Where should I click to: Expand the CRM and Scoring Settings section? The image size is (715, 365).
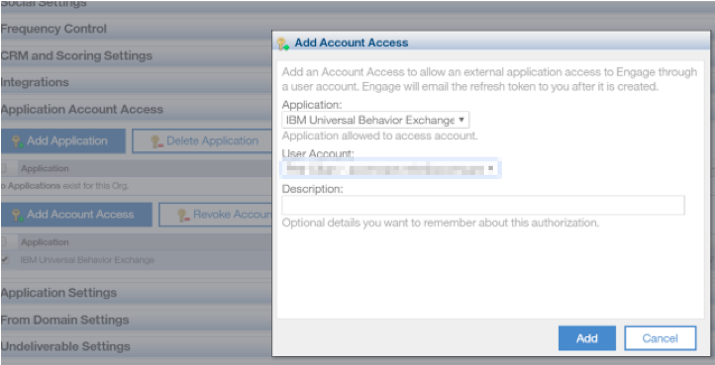136,56
